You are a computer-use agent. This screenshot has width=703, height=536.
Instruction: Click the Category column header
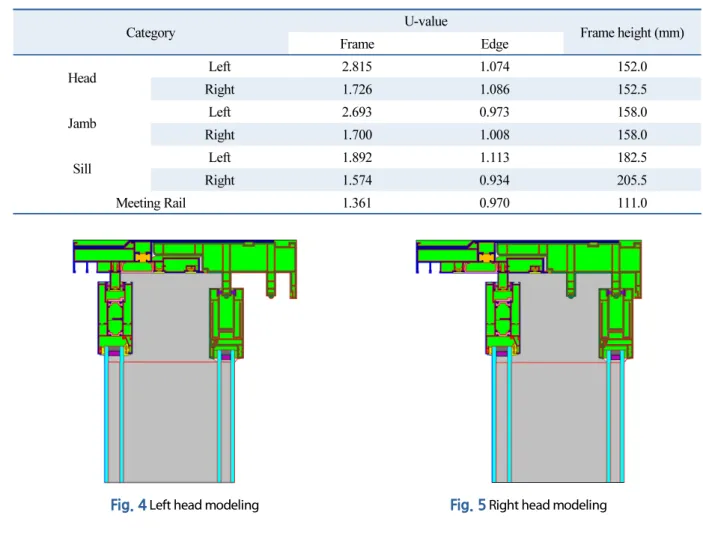150,33
